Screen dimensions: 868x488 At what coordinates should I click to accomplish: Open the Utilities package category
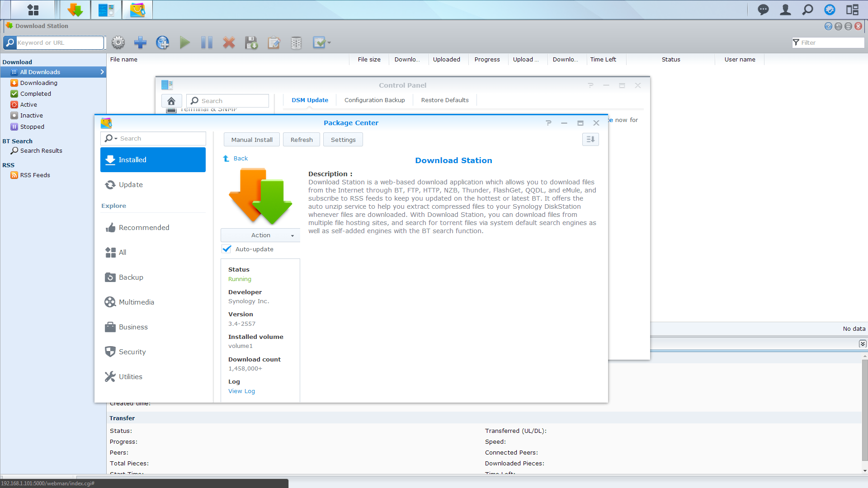[x=153, y=376]
